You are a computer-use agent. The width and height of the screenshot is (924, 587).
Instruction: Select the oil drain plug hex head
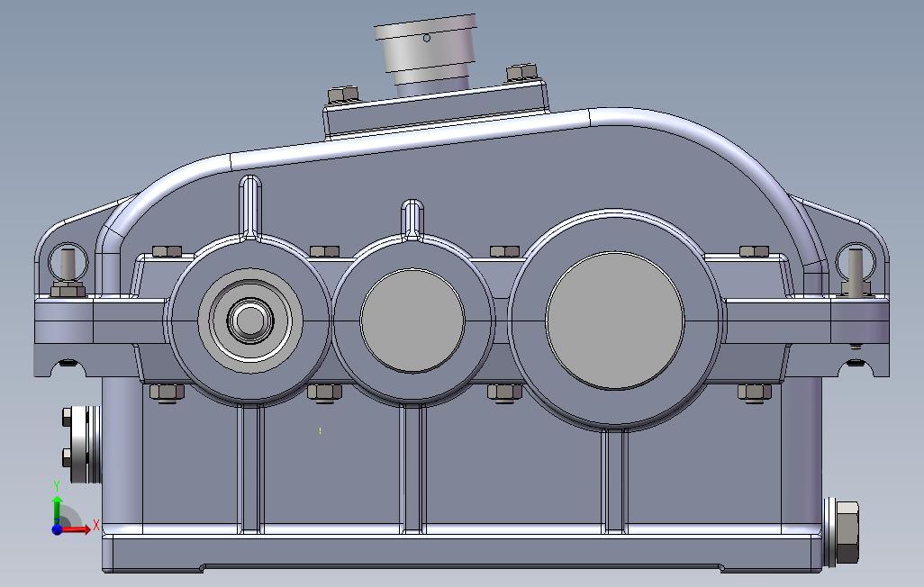click(x=847, y=532)
